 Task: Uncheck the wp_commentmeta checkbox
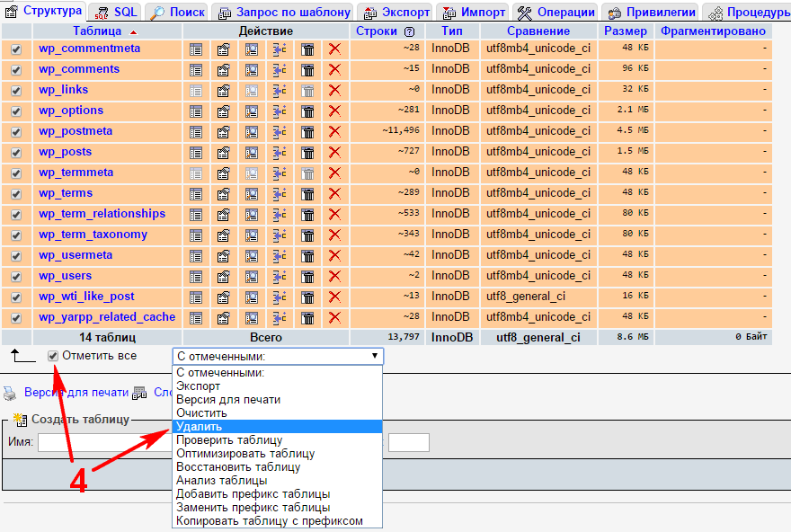pos(16,49)
